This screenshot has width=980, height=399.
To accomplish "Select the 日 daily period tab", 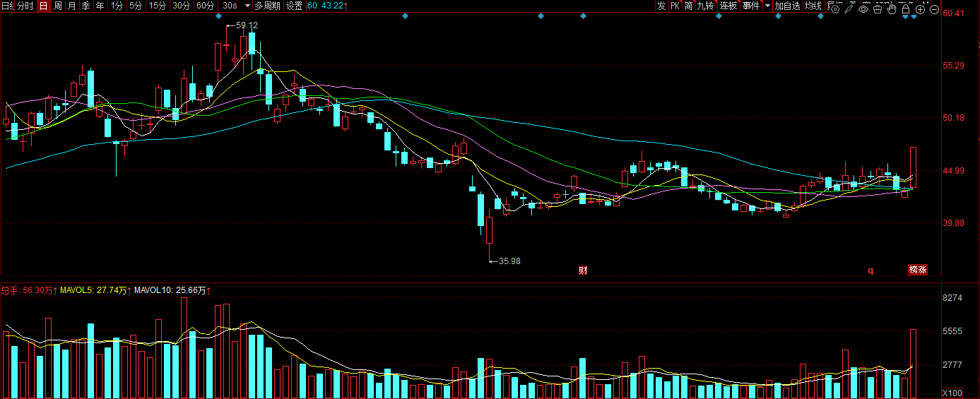I will click(43, 6).
